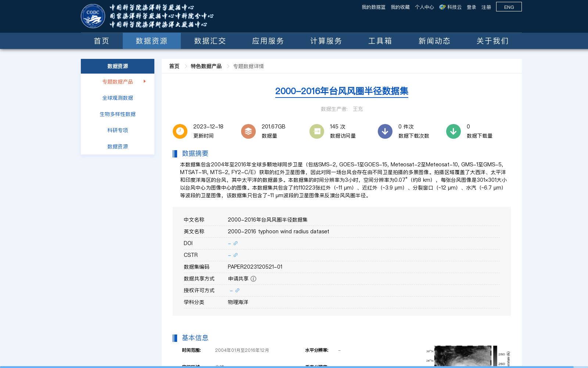Click the satellite image thumbnail

(x=468, y=356)
